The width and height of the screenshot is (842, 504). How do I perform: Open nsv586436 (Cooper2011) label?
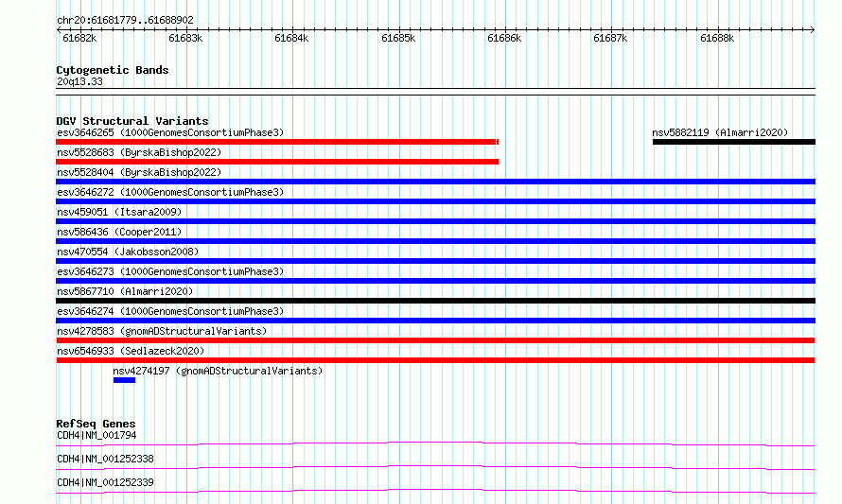tap(119, 232)
